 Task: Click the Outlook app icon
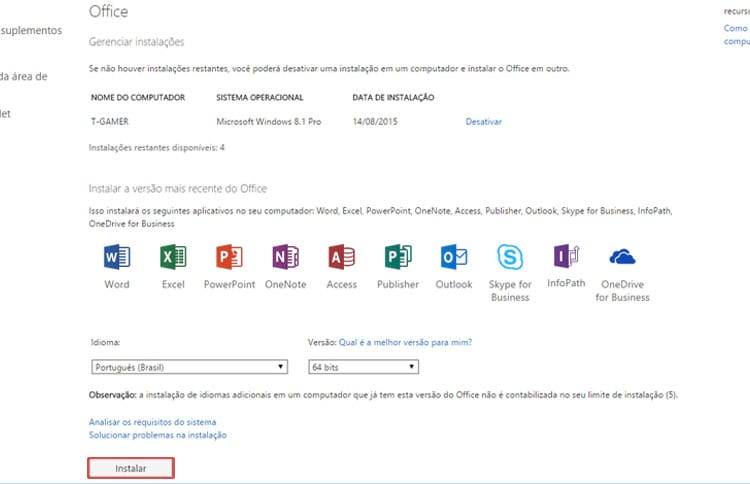[x=454, y=257]
